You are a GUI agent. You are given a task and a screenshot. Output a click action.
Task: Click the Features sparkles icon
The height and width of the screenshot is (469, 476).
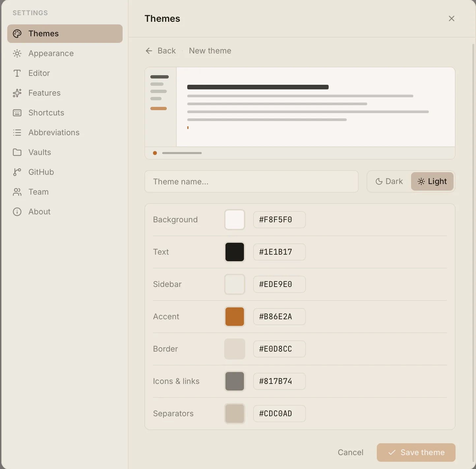(17, 93)
